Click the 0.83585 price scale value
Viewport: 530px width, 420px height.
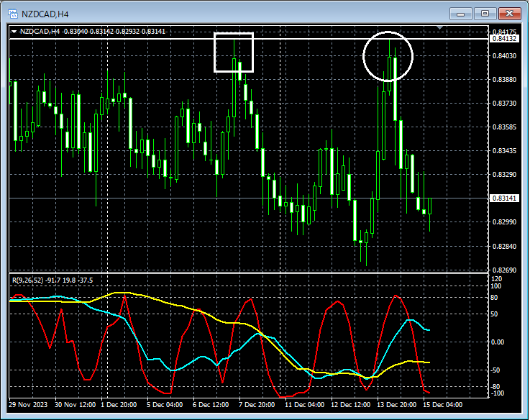coord(504,127)
